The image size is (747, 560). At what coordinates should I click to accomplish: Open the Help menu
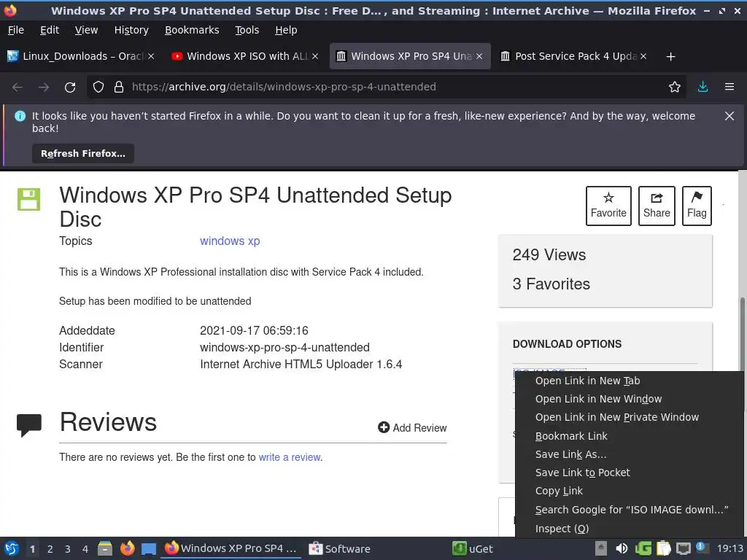[286, 30]
